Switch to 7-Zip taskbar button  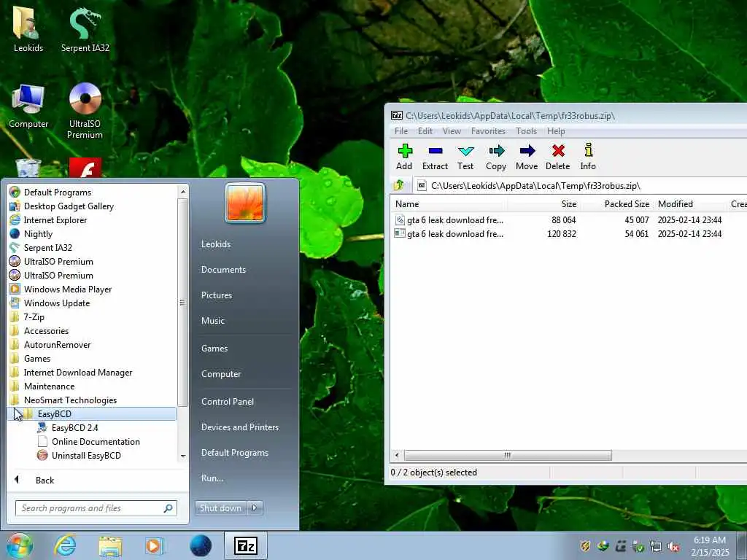(x=245, y=545)
